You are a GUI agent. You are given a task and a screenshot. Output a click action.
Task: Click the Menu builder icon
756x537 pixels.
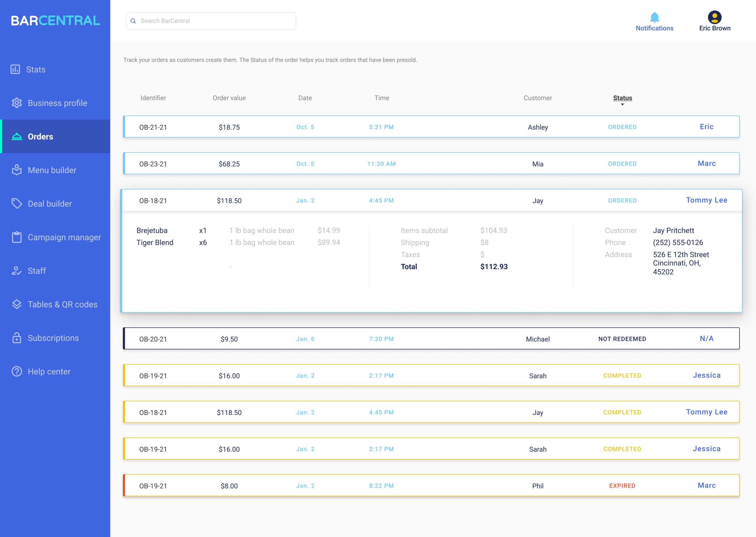tap(17, 170)
